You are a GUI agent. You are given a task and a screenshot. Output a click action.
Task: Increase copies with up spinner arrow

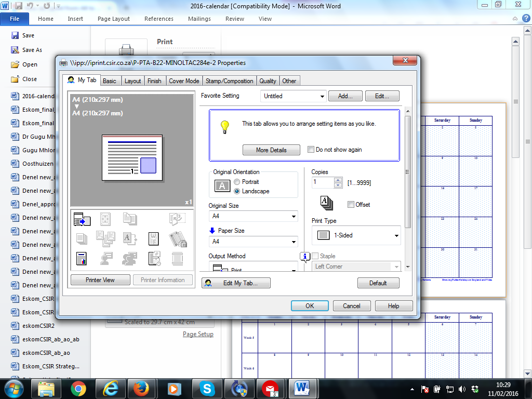pyautogui.click(x=338, y=180)
